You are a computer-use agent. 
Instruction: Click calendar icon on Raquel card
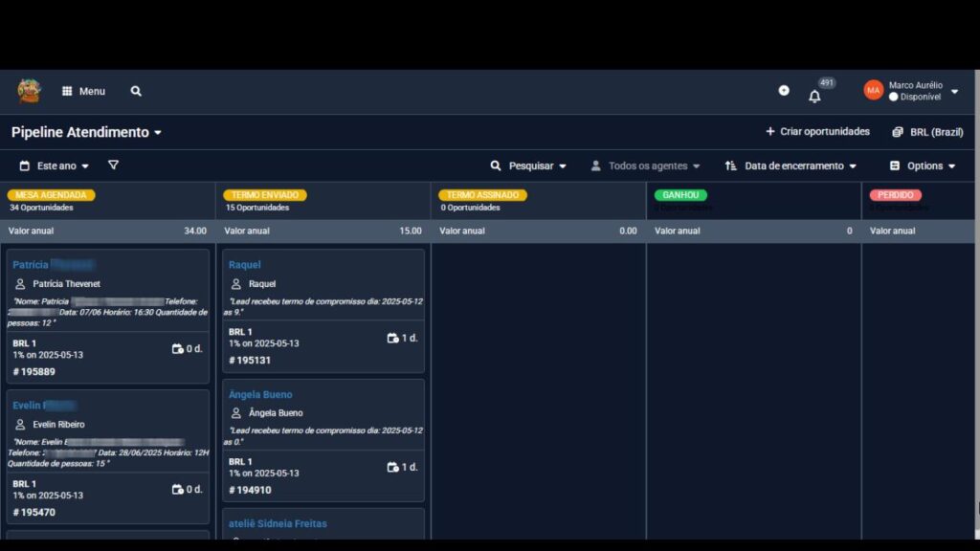(392, 338)
